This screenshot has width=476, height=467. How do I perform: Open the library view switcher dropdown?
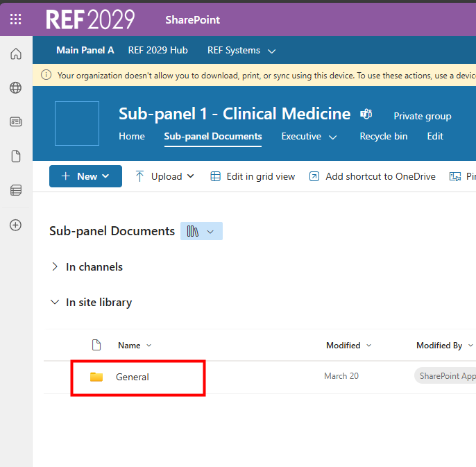(x=201, y=231)
